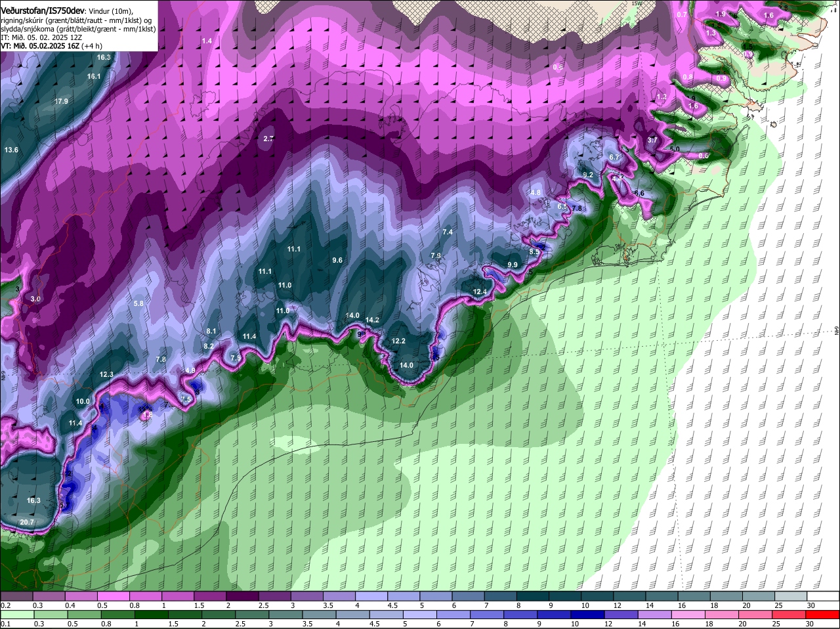The width and height of the screenshot is (840, 629).
Task: Click the 6.7 value on the map
Action: 614,157
